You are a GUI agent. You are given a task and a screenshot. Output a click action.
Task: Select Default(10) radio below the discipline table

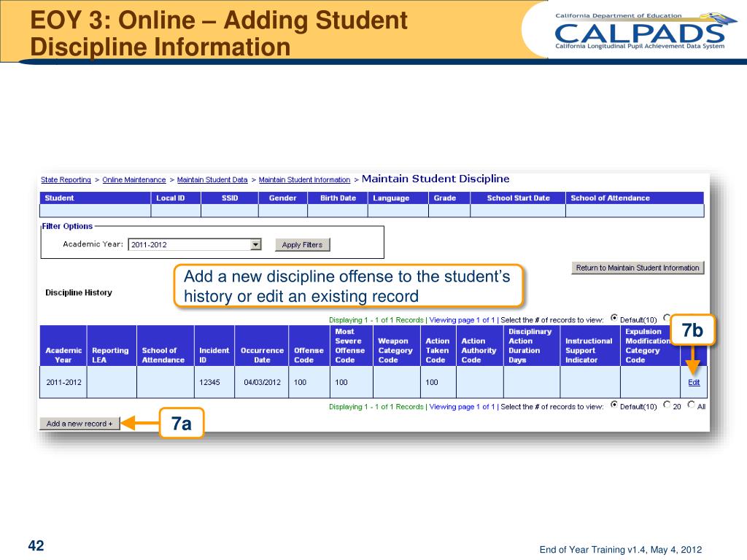tap(614, 405)
